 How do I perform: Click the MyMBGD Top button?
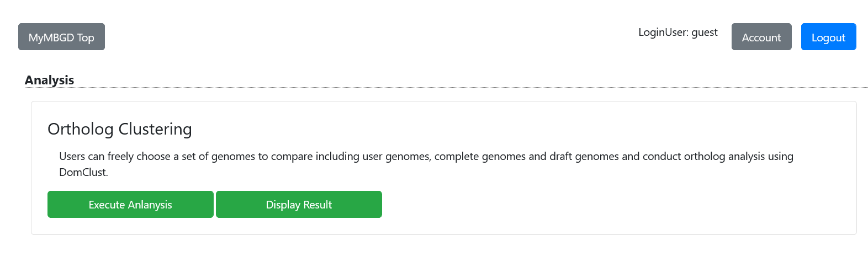click(61, 37)
